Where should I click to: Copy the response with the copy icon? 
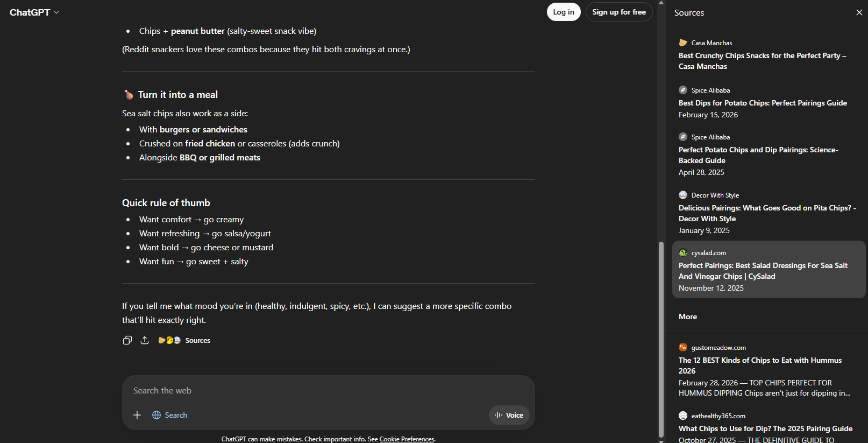(x=127, y=340)
